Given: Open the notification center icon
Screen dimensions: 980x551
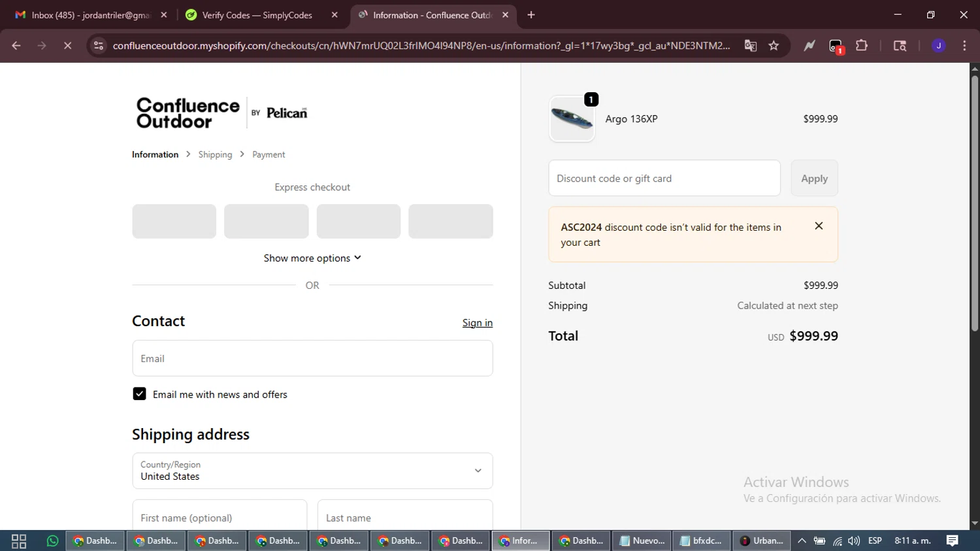Looking at the screenshot, I should tap(952, 541).
